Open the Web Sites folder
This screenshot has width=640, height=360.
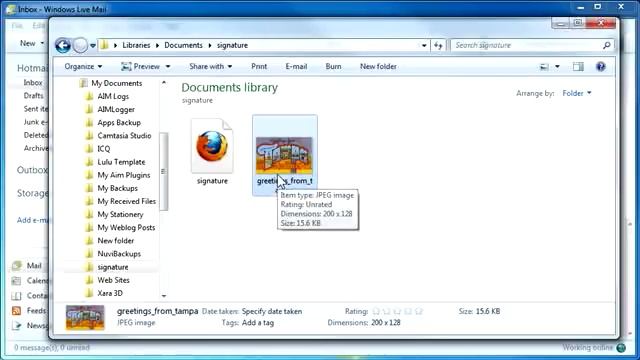(113, 280)
